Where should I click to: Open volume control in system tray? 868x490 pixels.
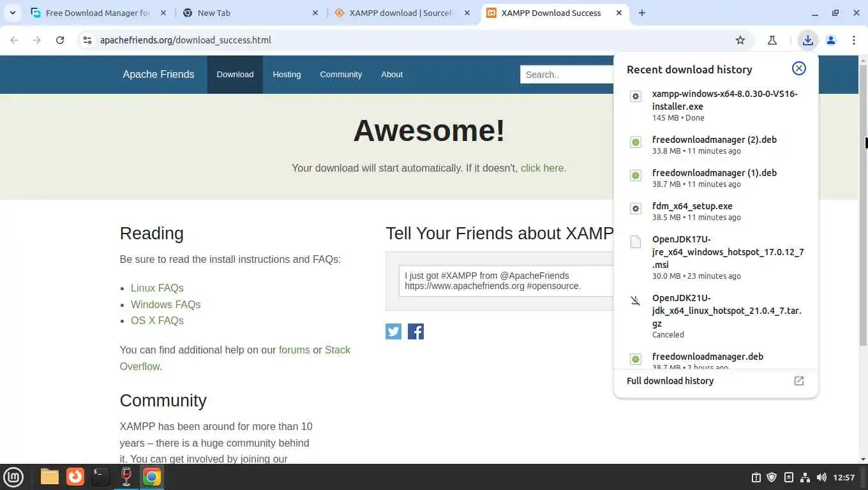(821, 477)
